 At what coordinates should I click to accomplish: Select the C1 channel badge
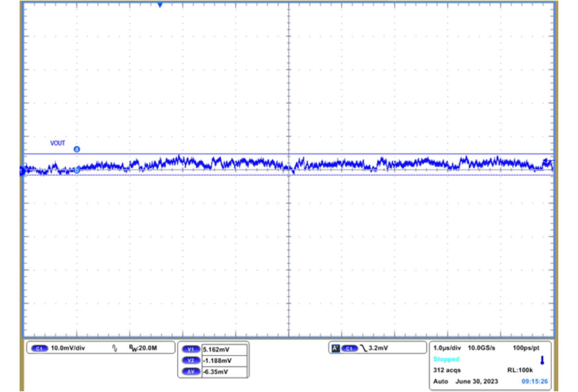[40, 348]
